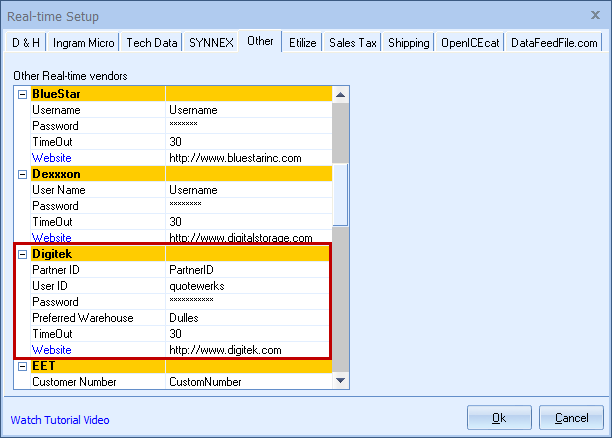Screen dimensions: 612x438
Task: Collapse the EET vendor group
Action: 23,366
